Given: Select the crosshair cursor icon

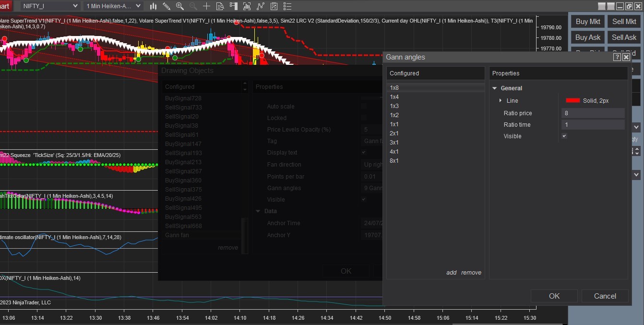Looking at the screenshot, I should pyautogui.click(x=206, y=6).
